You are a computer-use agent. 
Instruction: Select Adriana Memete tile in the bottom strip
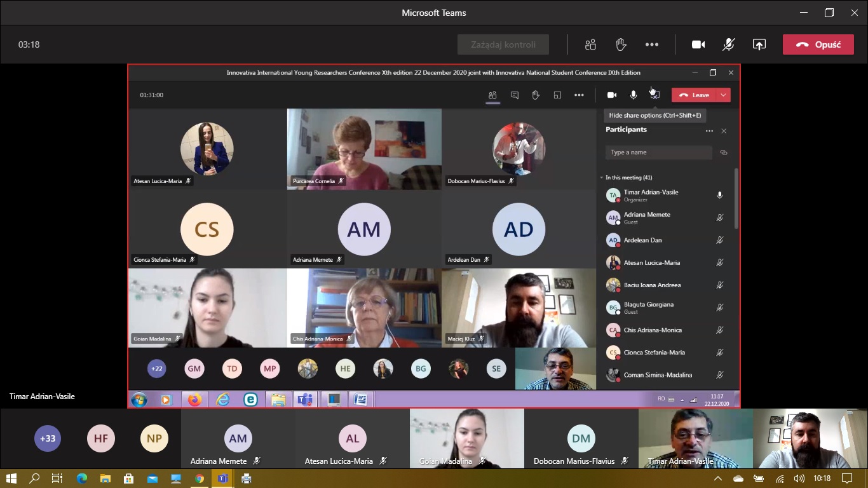click(x=238, y=439)
